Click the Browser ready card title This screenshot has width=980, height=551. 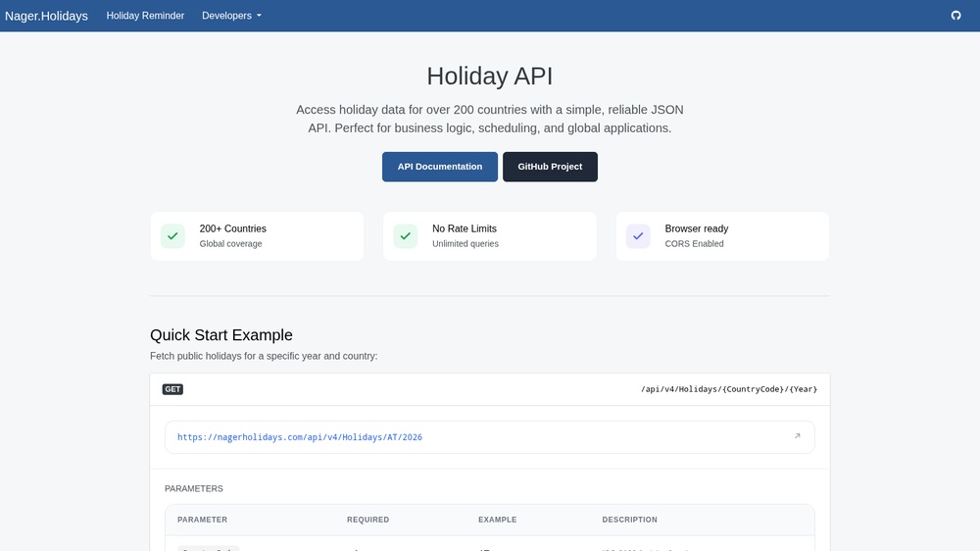(x=696, y=228)
